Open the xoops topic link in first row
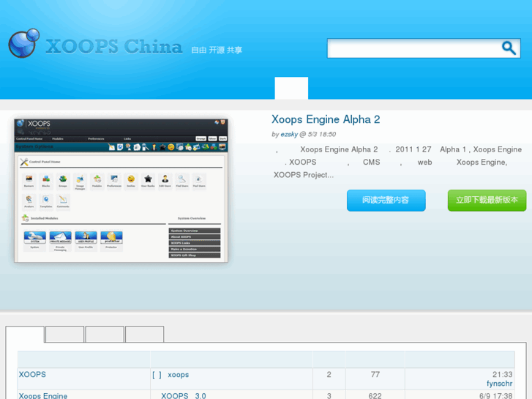 tap(178, 375)
